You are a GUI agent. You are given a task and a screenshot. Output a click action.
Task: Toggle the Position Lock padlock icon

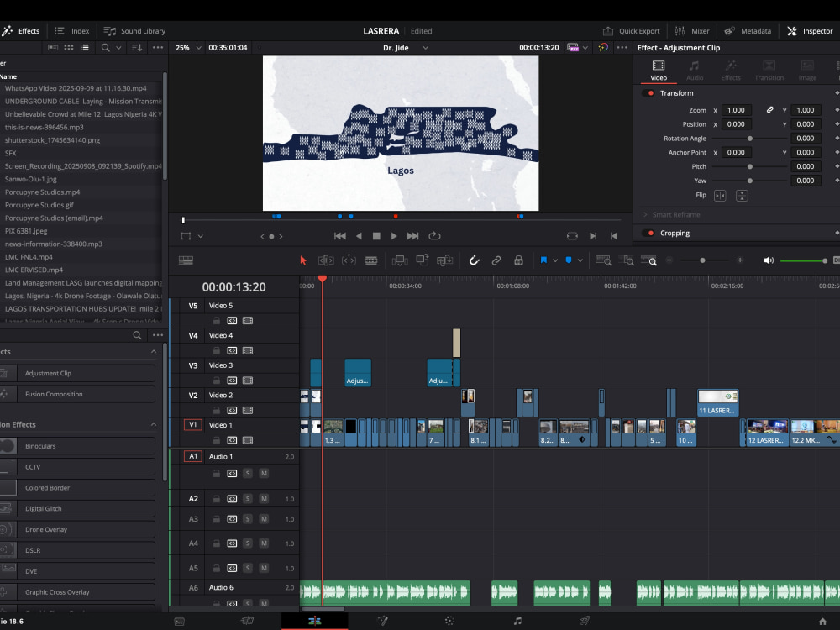tap(518, 260)
